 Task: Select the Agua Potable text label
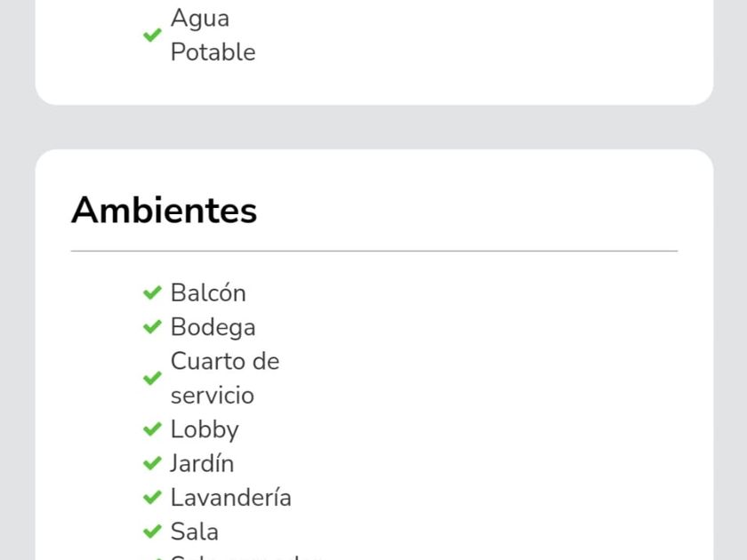click(213, 36)
